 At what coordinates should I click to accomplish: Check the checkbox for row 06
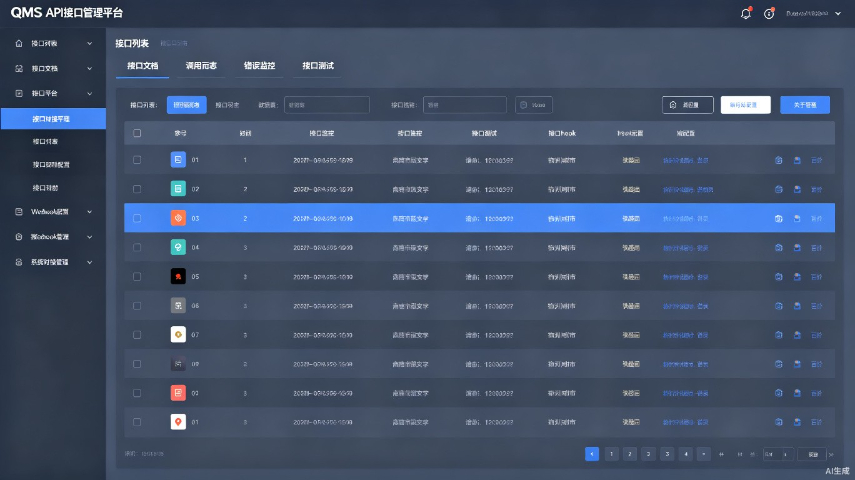pyautogui.click(x=137, y=306)
